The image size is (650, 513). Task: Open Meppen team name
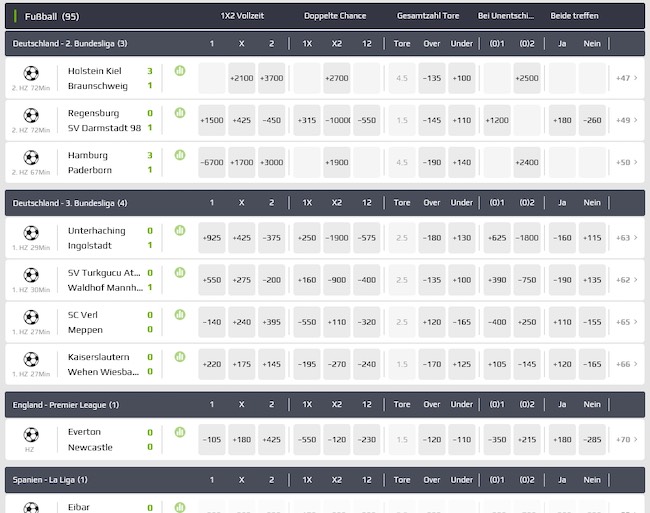tap(85, 330)
